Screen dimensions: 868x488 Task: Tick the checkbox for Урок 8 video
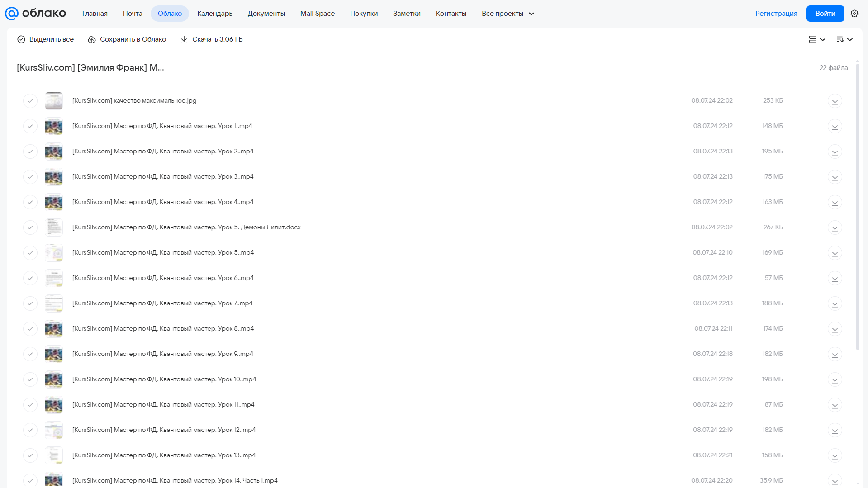(30, 329)
